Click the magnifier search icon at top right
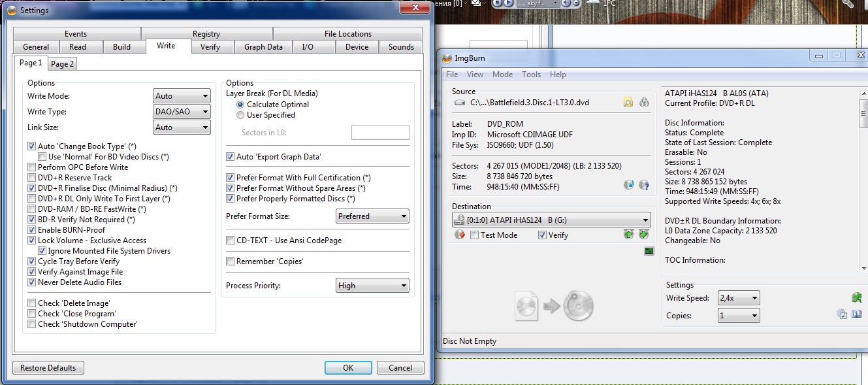The height and width of the screenshot is (385, 868). [x=848, y=3]
